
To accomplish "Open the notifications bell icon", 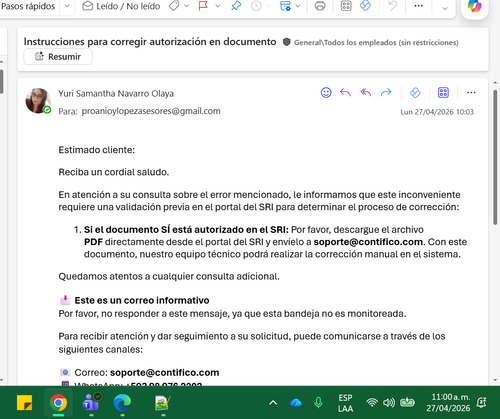I will pyautogui.click(x=481, y=403).
